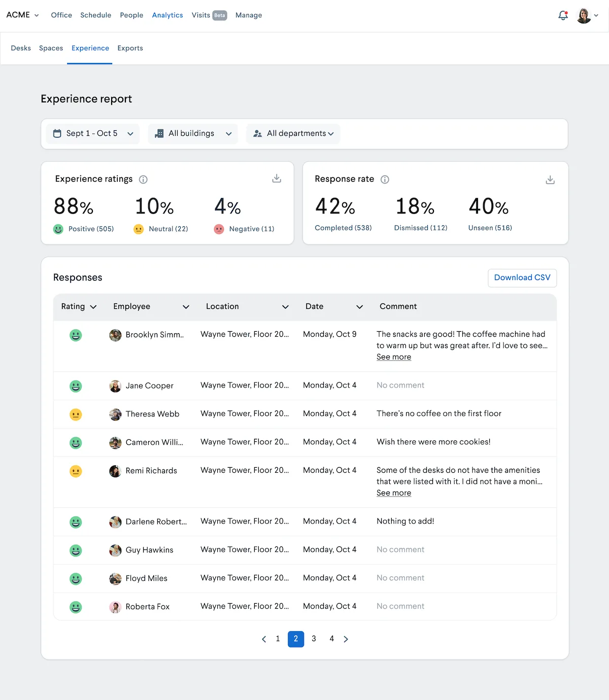
Task: Click the building icon in buildings filter
Action: [x=159, y=133]
